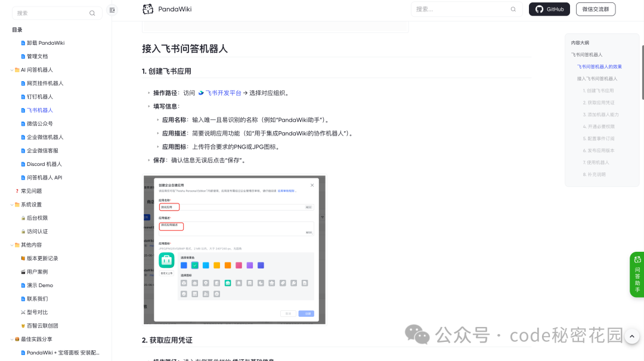Click the PandaWiki panda logo icon
The width and height of the screenshot is (644, 361).
148,9
